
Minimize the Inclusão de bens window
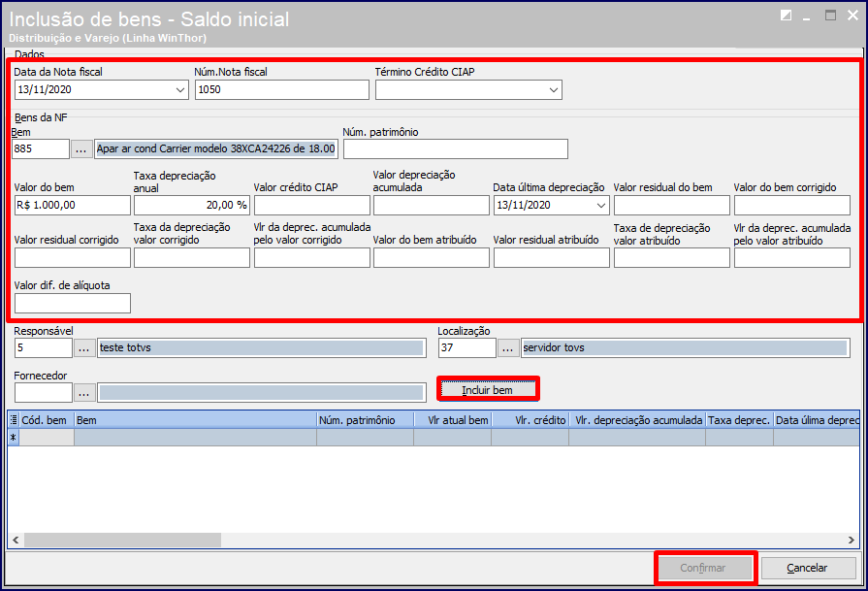(x=807, y=16)
